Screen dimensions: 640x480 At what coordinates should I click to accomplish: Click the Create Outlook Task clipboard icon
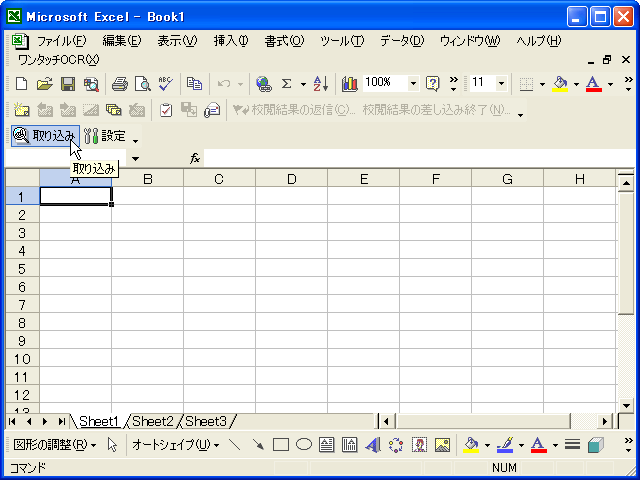pyautogui.click(x=166, y=110)
